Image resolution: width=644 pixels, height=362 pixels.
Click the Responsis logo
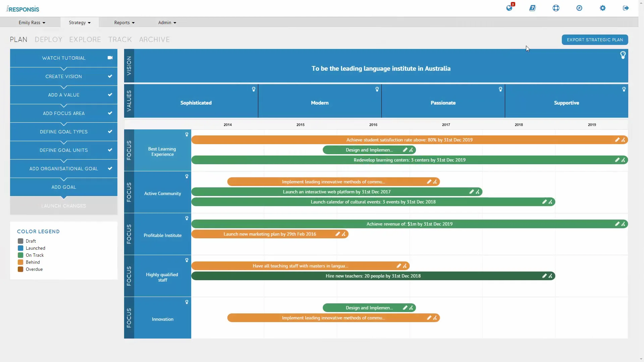22,9
